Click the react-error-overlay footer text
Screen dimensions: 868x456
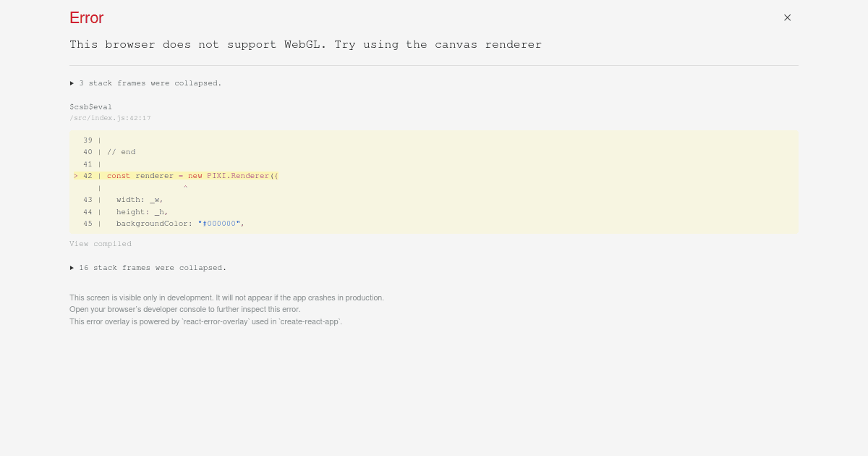click(205, 321)
